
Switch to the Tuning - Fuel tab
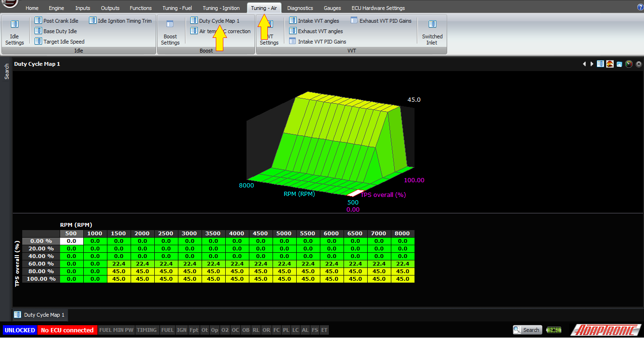click(177, 8)
